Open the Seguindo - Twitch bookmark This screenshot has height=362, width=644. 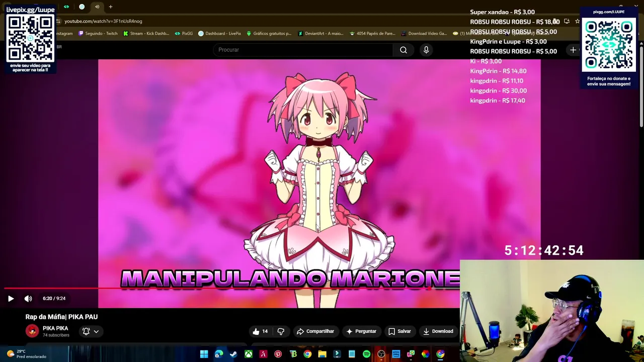pyautogui.click(x=98, y=34)
